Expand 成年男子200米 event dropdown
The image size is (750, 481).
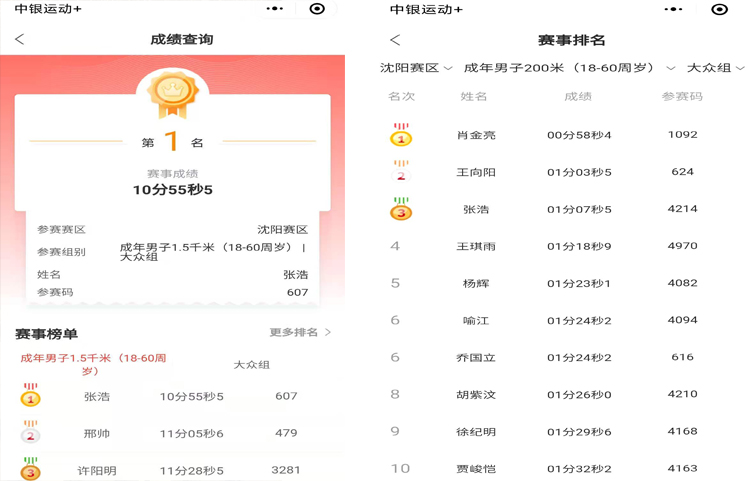570,68
